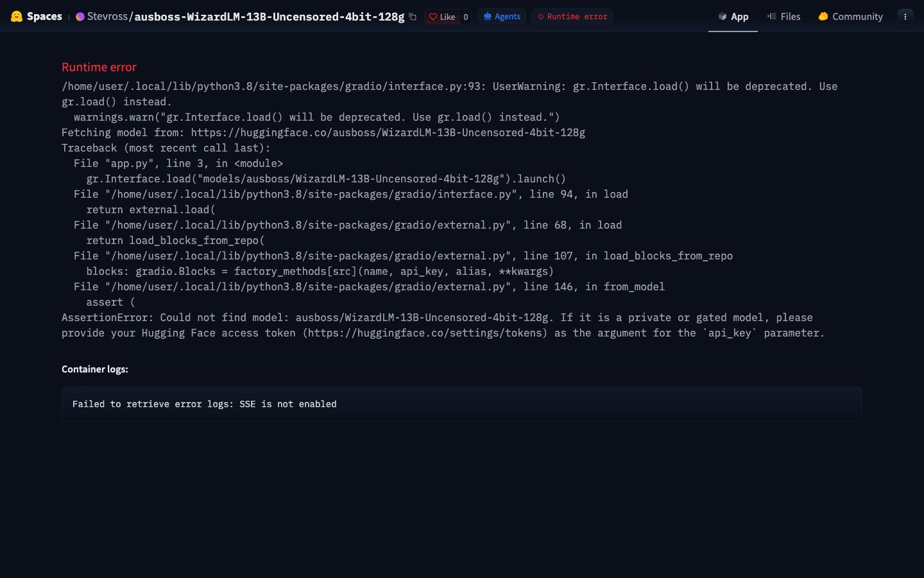Switch to the Community tab
The height and width of the screenshot is (578, 924).
(850, 16)
